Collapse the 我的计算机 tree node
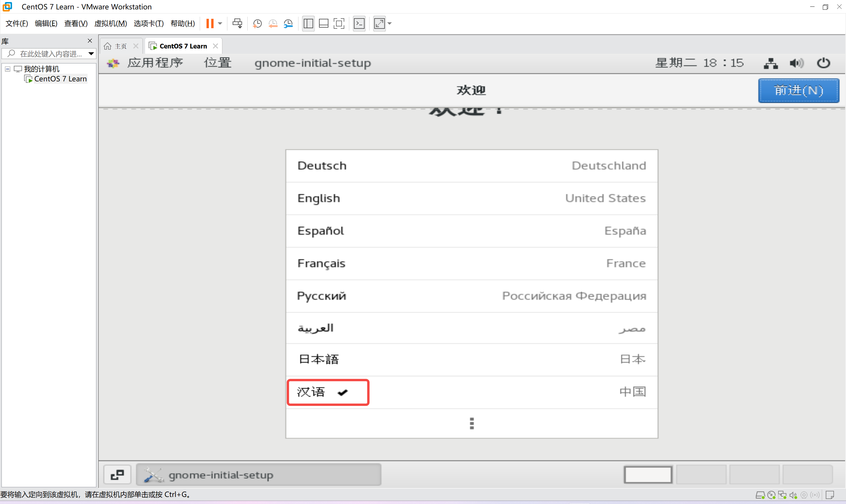The width and height of the screenshot is (846, 504). (7, 69)
